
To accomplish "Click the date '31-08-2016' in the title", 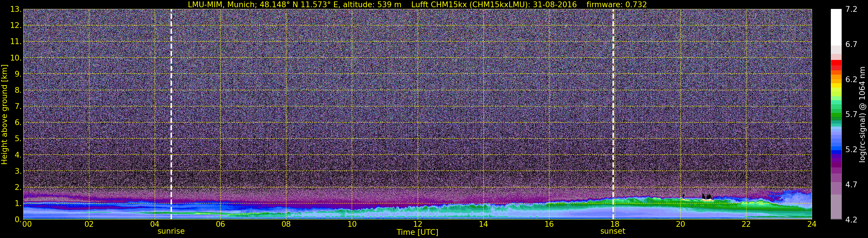I will [555, 4].
